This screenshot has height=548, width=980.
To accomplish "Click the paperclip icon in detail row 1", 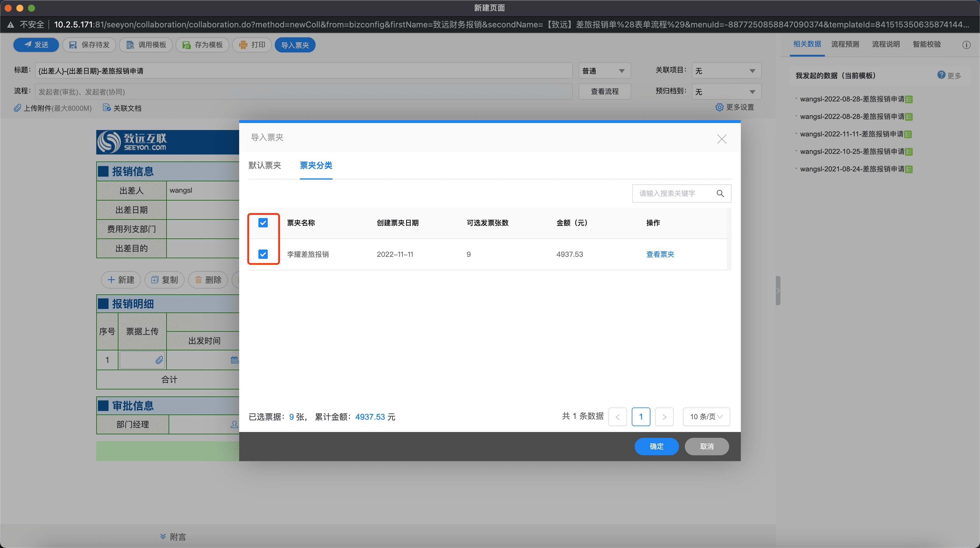I will (159, 360).
